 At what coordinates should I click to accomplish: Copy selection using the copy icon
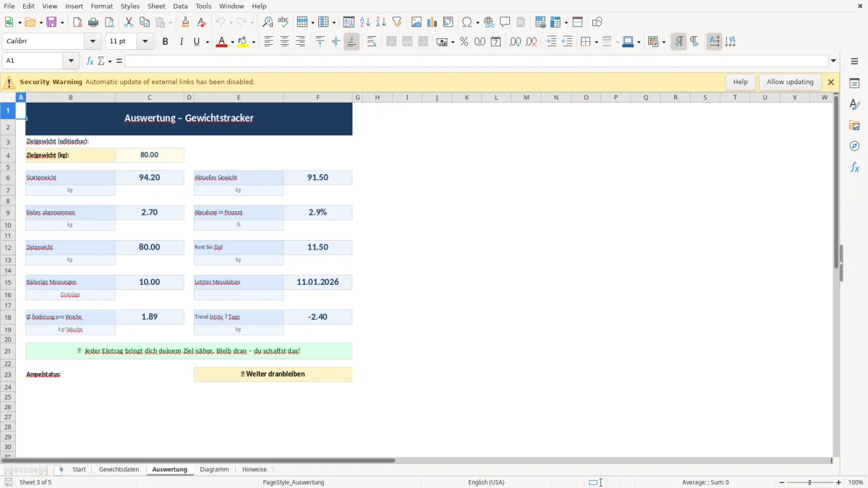click(145, 22)
